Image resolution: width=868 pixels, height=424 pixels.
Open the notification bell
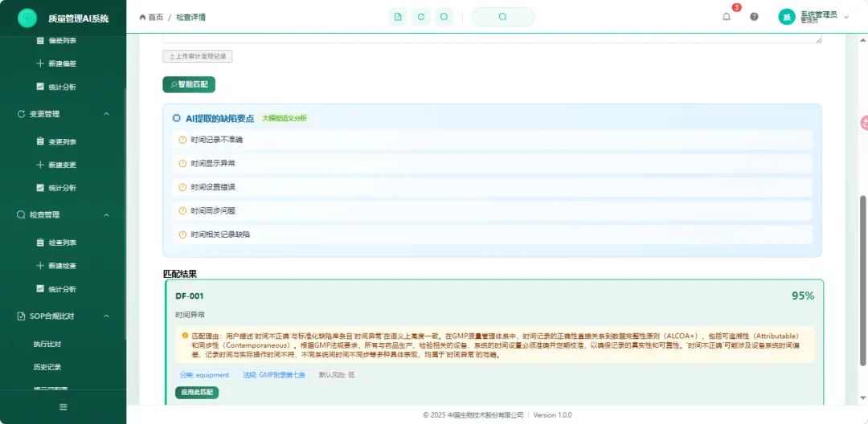tap(727, 17)
